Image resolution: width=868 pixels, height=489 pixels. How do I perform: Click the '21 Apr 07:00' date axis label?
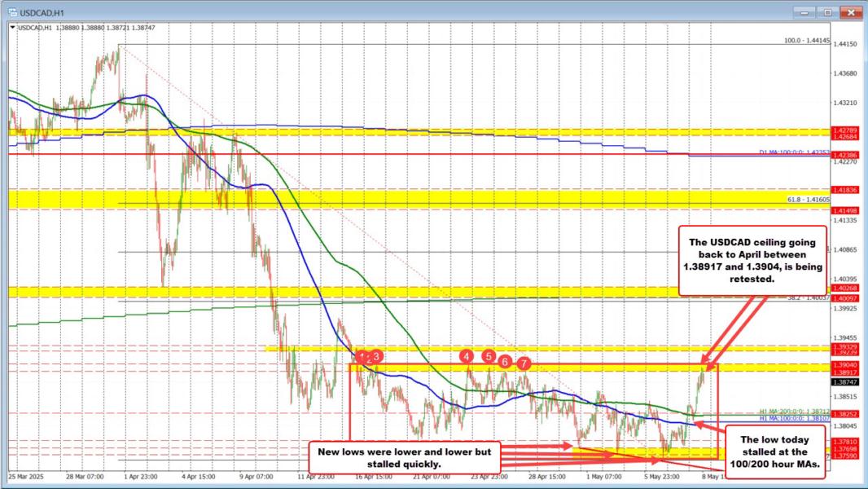pos(432,476)
